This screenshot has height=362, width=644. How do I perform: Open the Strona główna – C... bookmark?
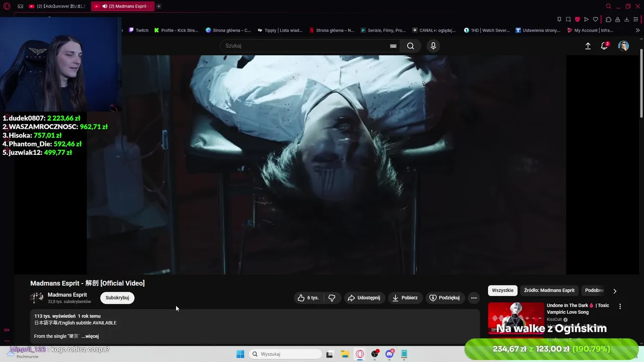click(x=228, y=30)
